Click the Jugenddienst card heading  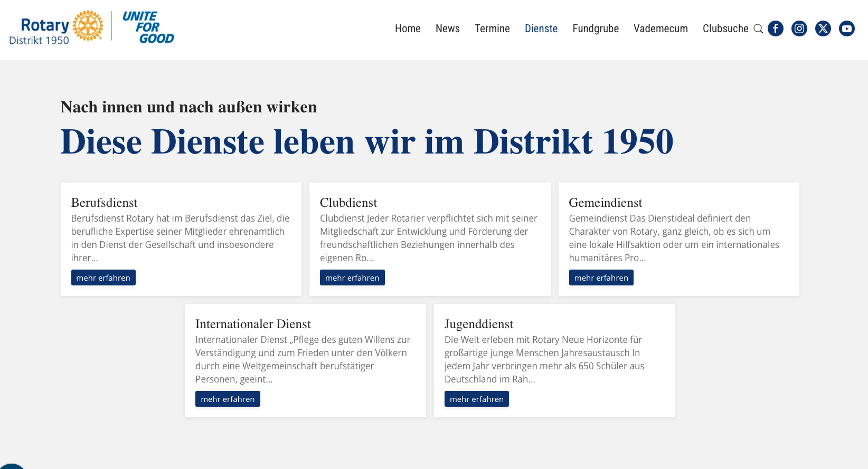coord(478,324)
